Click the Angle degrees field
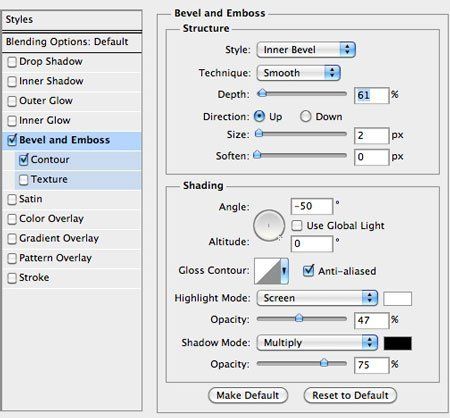 (312, 206)
